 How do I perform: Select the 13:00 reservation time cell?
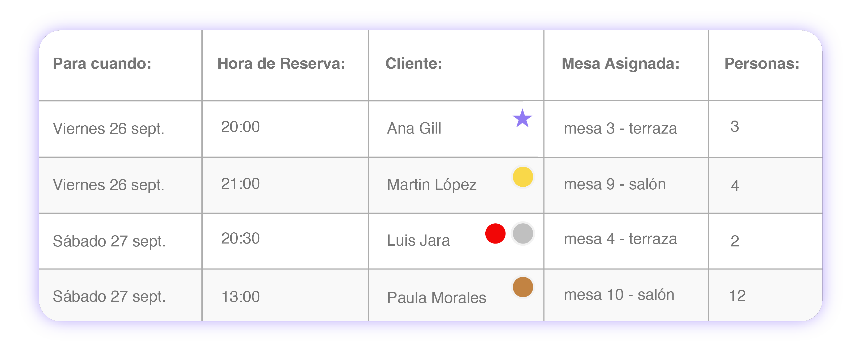coord(240,297)
